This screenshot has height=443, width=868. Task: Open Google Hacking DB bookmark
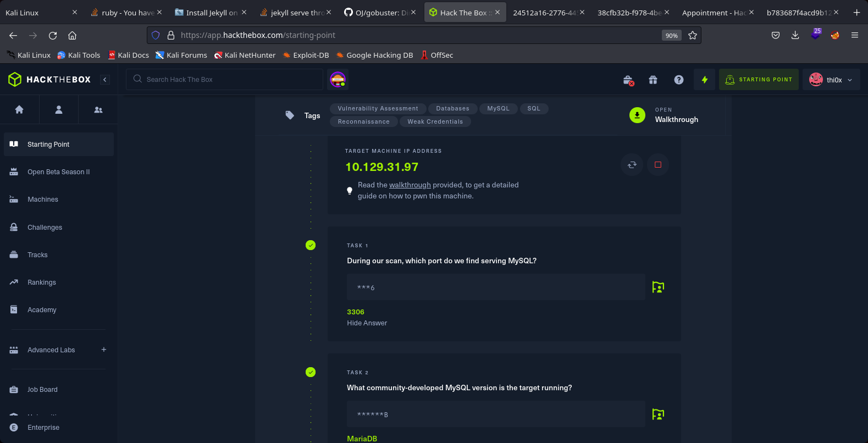coord(374,55)
